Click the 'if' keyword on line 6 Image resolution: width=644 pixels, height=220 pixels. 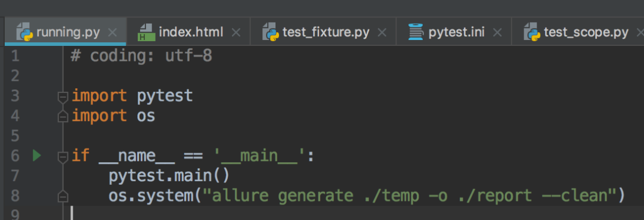[80, 156]
